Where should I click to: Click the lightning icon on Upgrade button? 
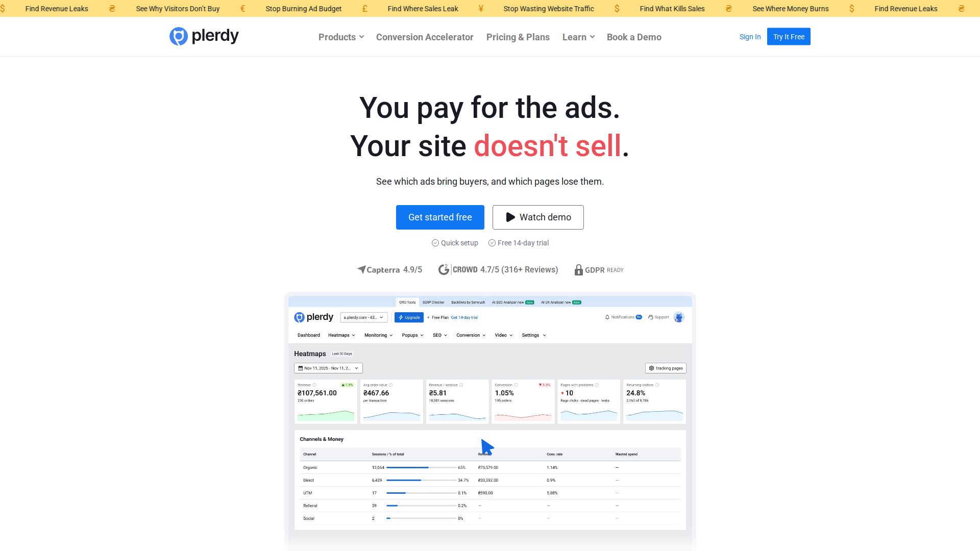pos(401,317)
